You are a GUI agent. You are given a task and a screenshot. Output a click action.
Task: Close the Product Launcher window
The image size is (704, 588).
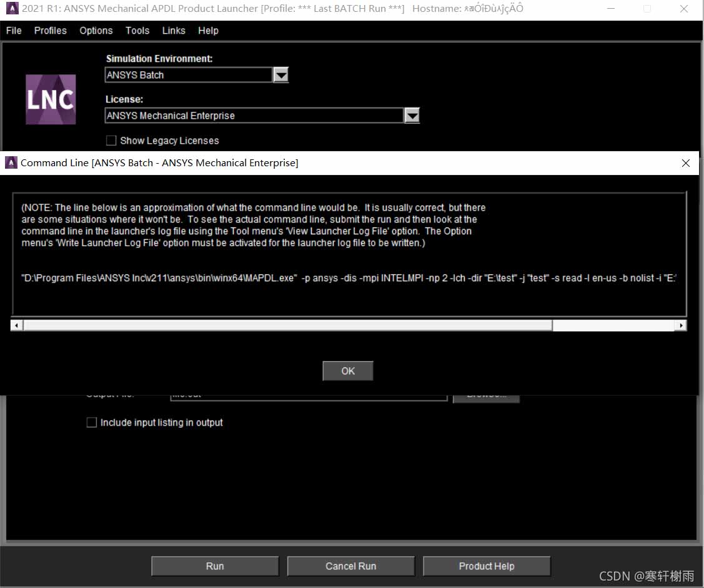point(684,9)
